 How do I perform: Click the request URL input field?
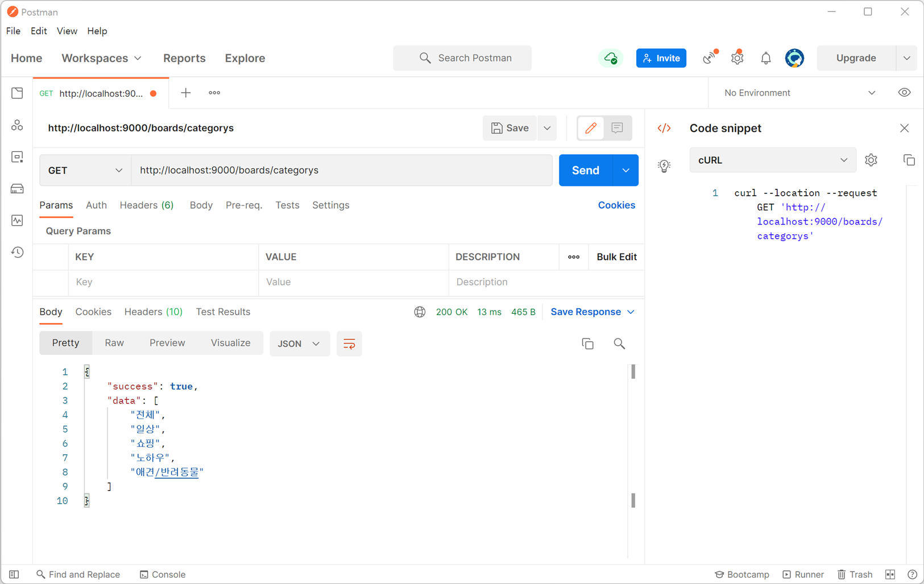[342, 171]
